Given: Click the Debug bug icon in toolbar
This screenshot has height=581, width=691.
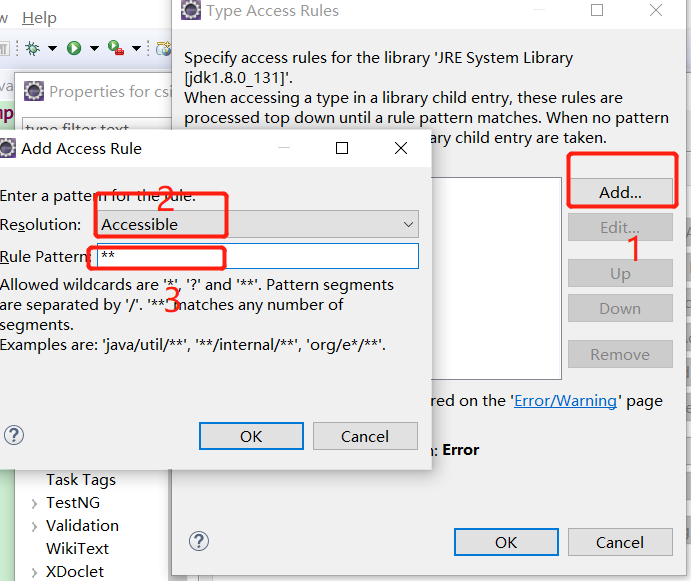Looking at the screenshot, I should [32, 48].
